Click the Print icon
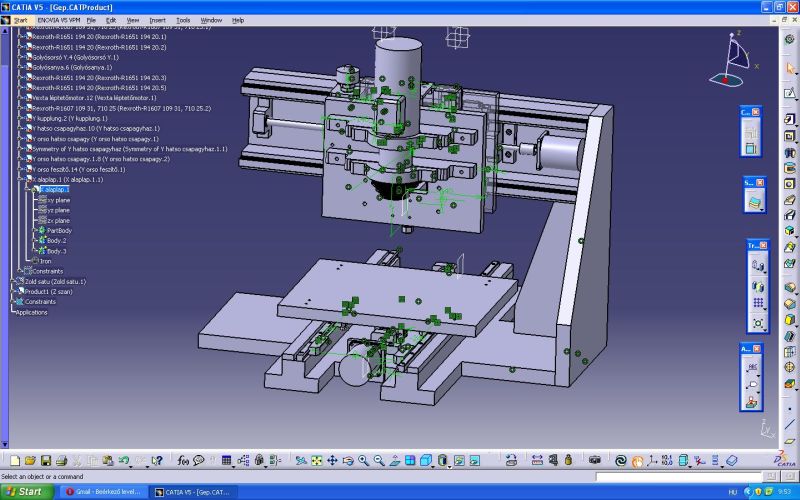This screenshot has width=800, height=500. tap(61, 461)
